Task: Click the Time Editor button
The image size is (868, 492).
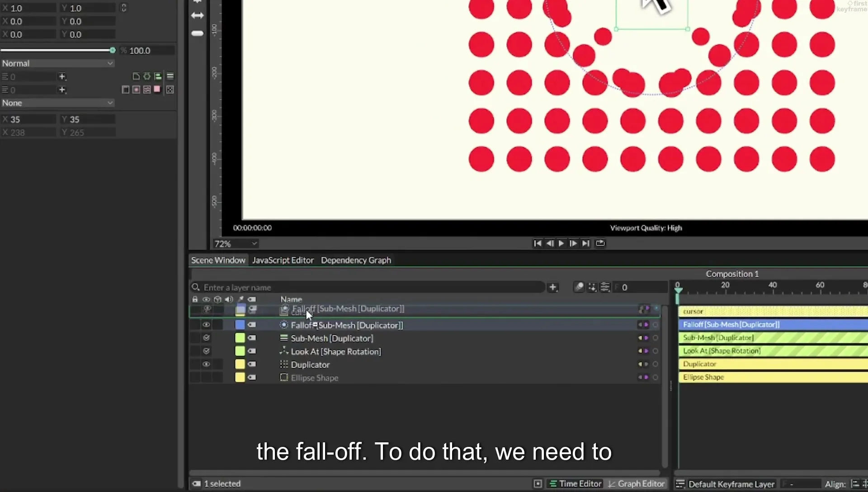Action: [575, 484]
